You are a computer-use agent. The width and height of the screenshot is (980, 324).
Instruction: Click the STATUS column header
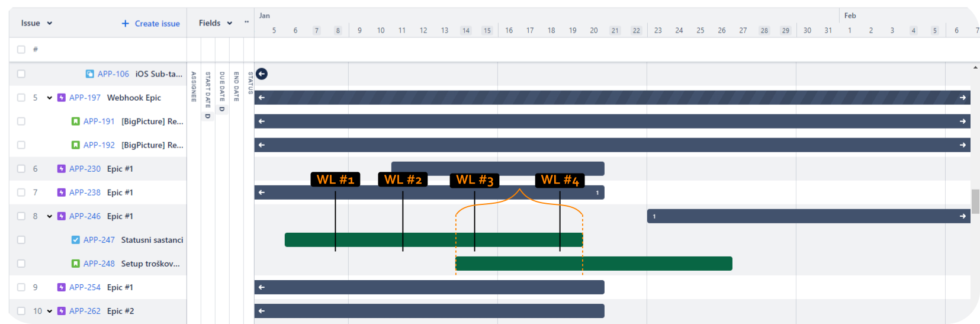pos(250,83)
